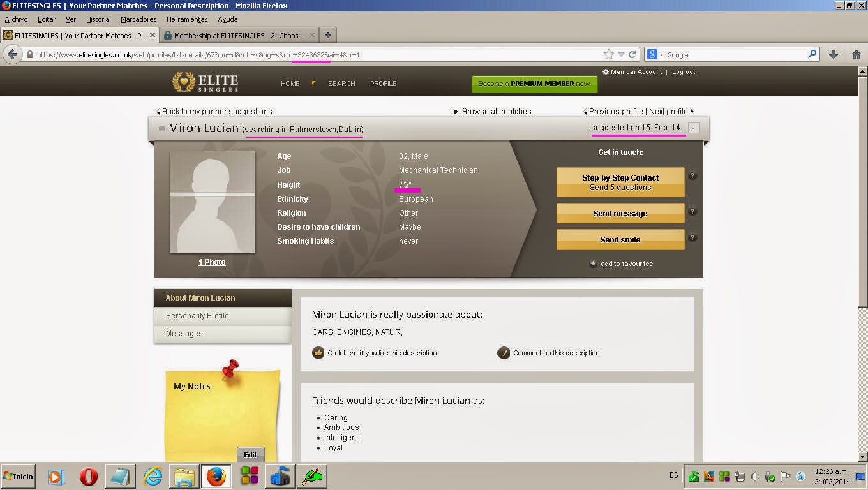Click the page scrollbar down arrow
The height and width of the screenshot is (490, 868).
point(862,457)
